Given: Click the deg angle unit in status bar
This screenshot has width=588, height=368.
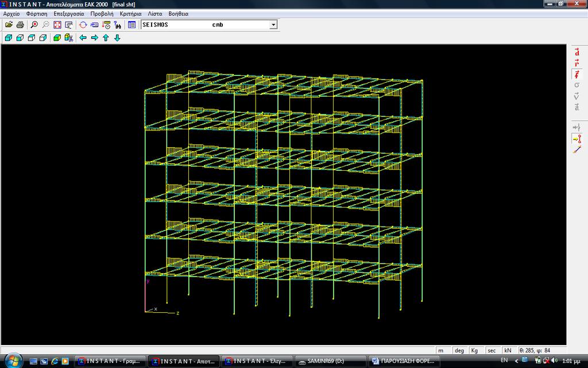Looking at the screenshot, I should point(459,350).
